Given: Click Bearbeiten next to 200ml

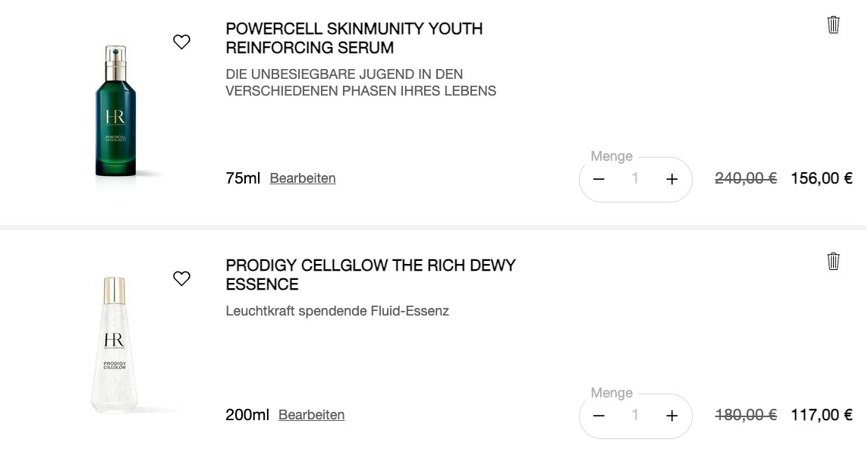Looking at the screenshot, I should point(311,415).
